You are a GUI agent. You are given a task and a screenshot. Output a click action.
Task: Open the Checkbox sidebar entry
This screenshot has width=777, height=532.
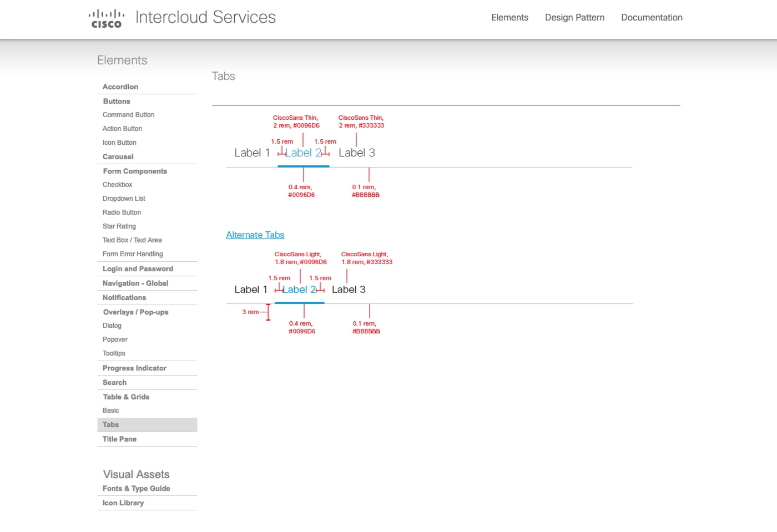pos(117,185)
